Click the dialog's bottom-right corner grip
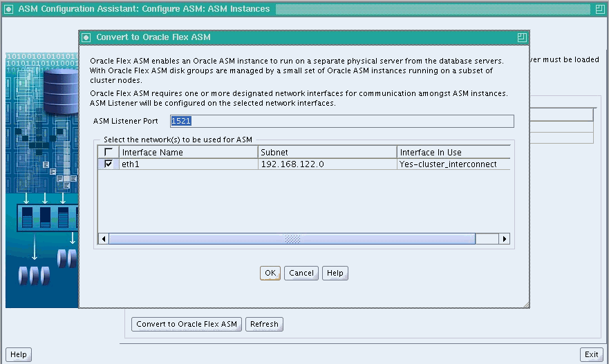 pyautogui.click(x=526, y=305)
